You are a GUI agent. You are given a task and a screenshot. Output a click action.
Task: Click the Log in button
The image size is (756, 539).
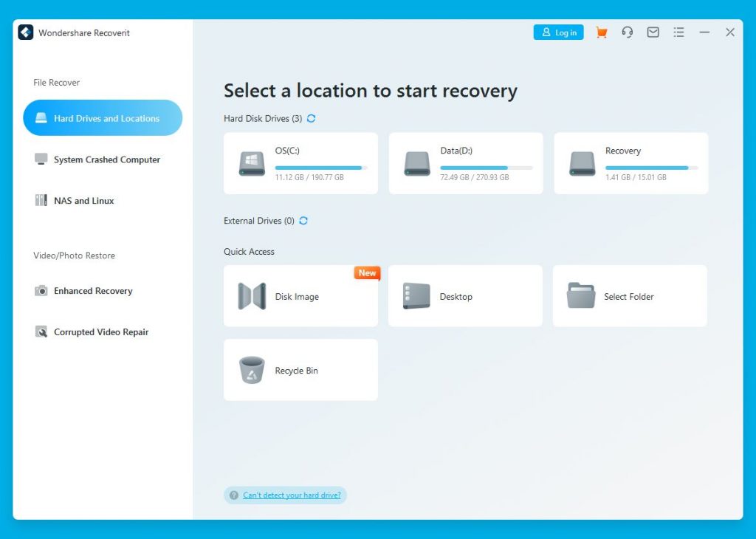coord(558,32)
